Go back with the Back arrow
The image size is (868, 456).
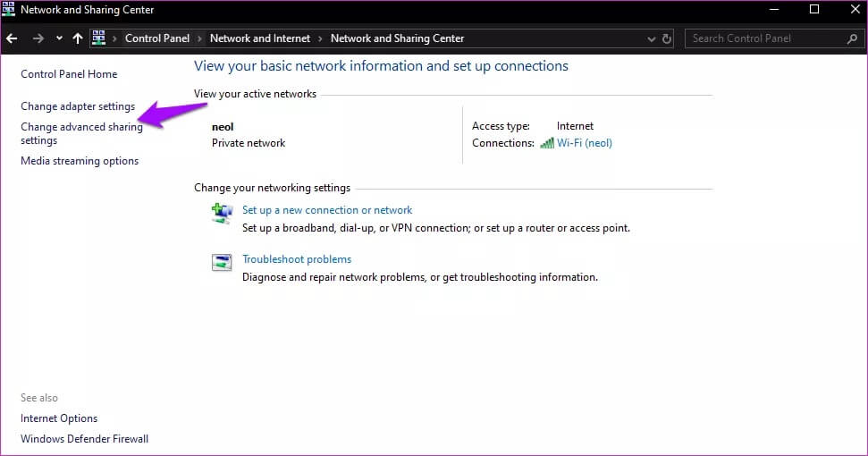click(x=12, y=38)
